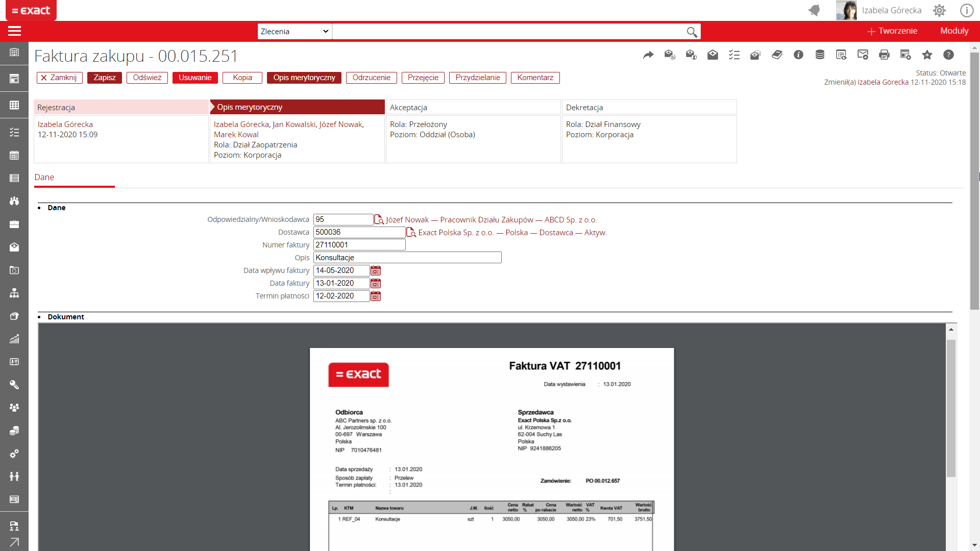Screen dimensions: 980x551
Task: Add page to favorites with star icon
Action: [x=927, y=55]
